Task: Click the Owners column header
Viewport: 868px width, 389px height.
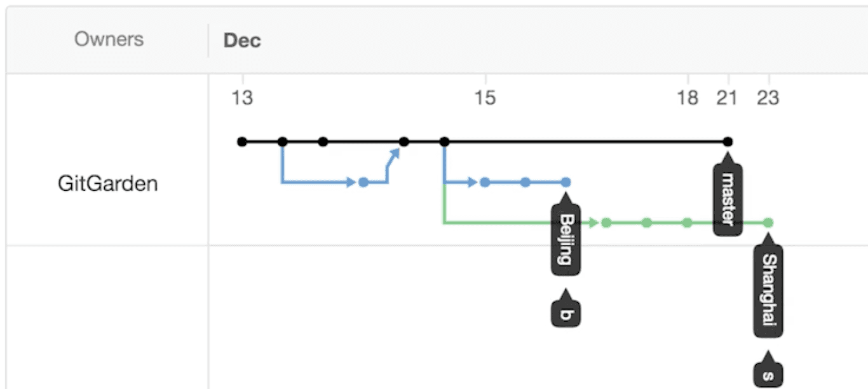Action: click(x=109, y=39)
